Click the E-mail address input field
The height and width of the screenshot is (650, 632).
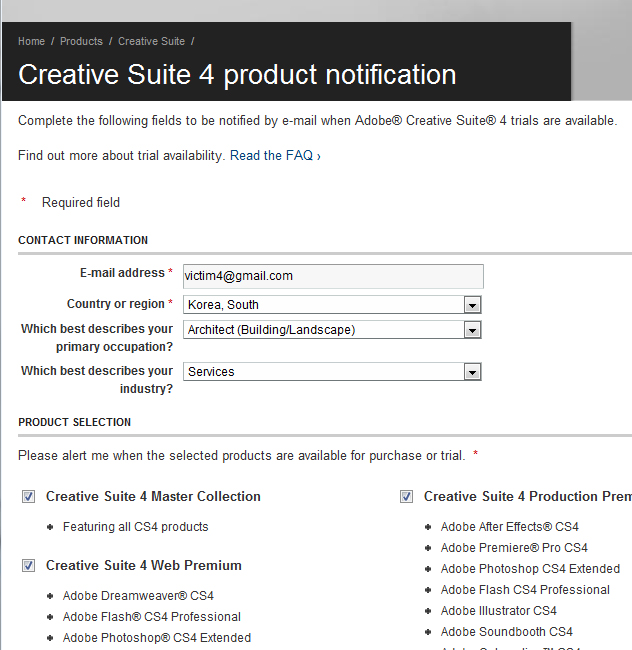[333, 276]
